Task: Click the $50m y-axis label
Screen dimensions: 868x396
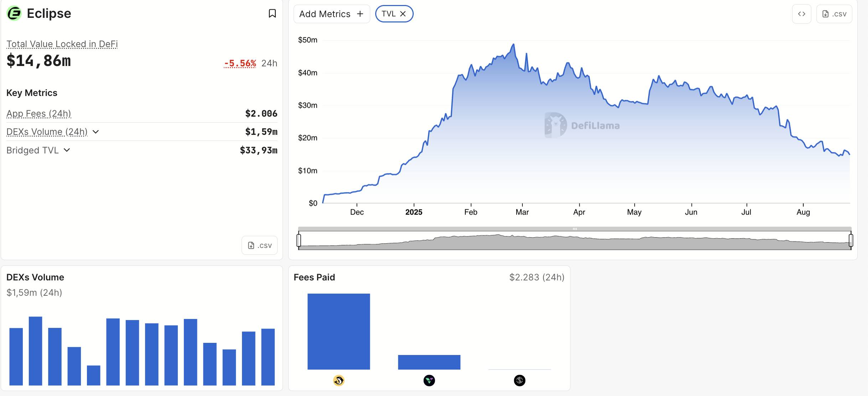Action: 308,40
